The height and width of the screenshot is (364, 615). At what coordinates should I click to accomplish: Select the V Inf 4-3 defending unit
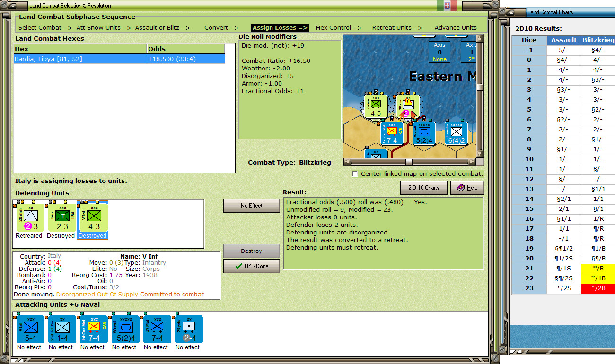pos(93,217)
